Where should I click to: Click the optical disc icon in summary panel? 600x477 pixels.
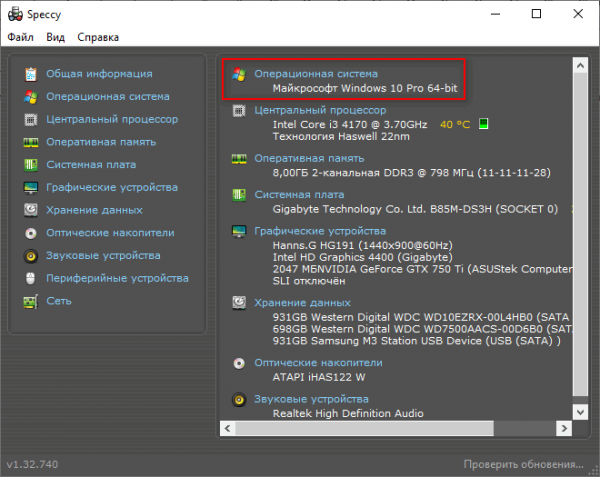point(239,363)
